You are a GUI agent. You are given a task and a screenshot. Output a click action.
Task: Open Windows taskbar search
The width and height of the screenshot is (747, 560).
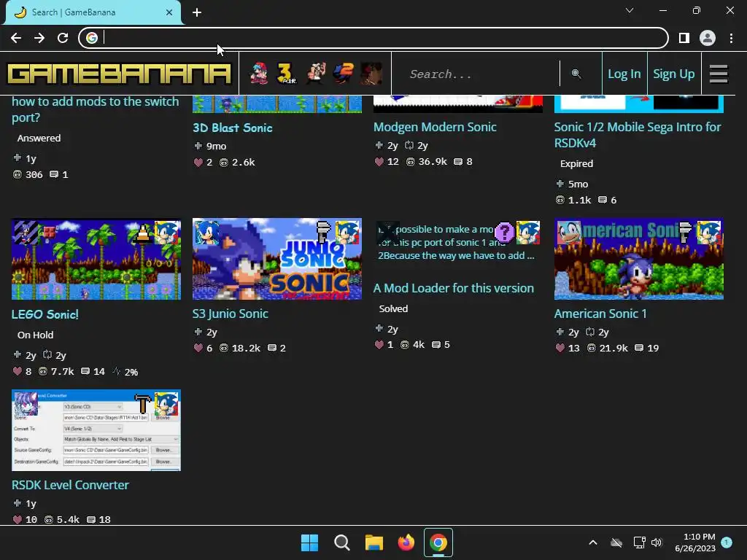click(x=341, y=542)
